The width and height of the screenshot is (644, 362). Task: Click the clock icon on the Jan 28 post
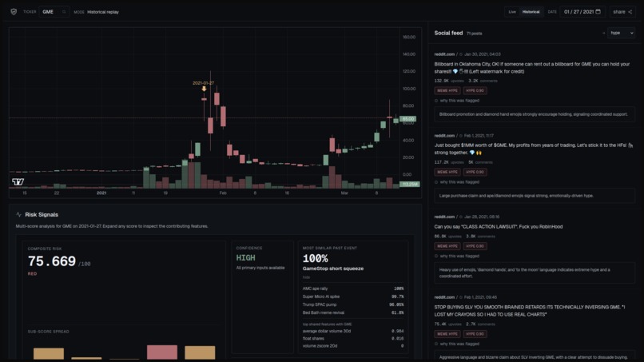click(461, 217)
